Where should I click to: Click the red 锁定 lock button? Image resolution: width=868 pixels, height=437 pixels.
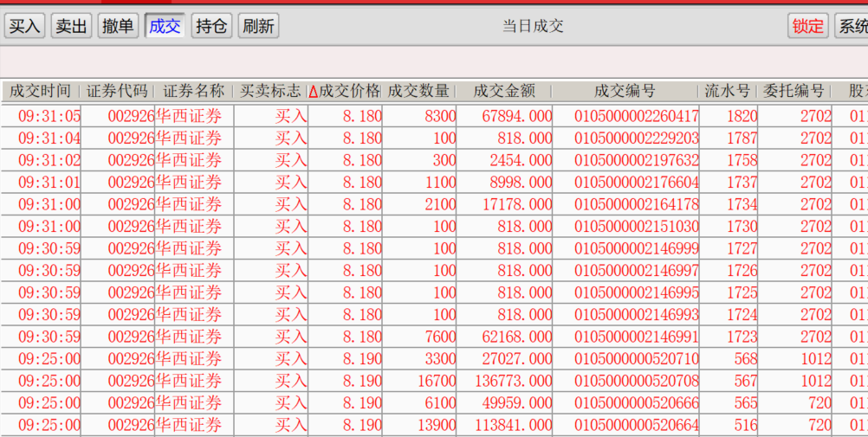(x=808, y=26)
